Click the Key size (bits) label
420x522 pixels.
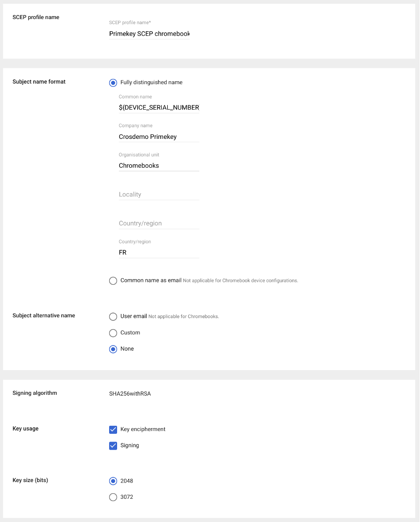(30, 480)
